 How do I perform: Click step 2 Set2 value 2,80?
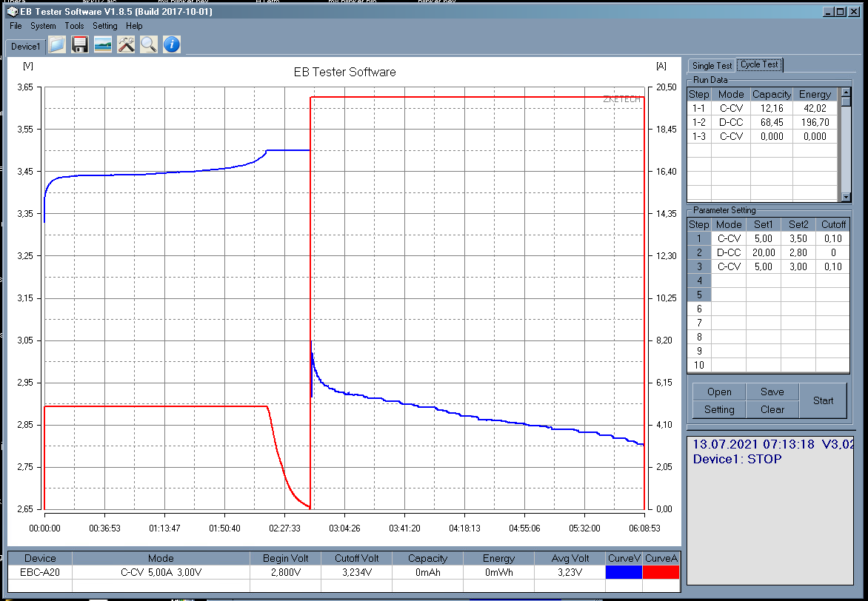pos(798,252)
